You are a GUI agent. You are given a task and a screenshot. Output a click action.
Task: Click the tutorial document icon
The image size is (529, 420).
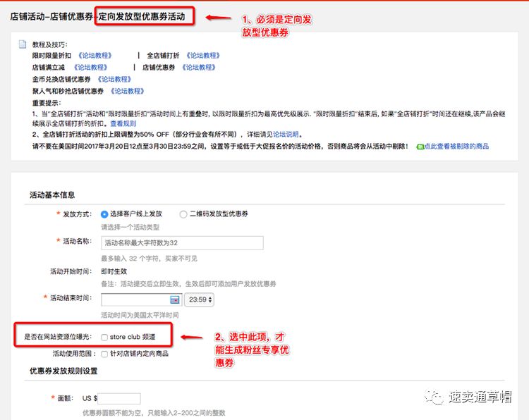(x=23, y=45)
